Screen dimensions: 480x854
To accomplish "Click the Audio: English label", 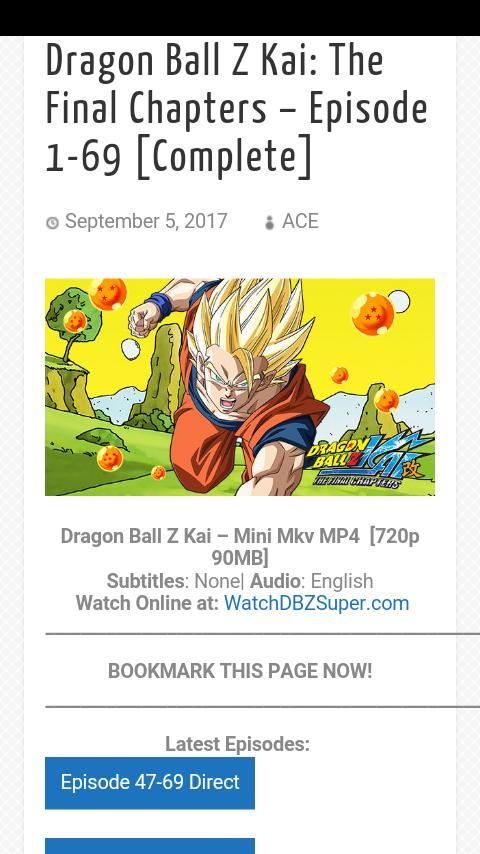I will click(x=312, y=581).
